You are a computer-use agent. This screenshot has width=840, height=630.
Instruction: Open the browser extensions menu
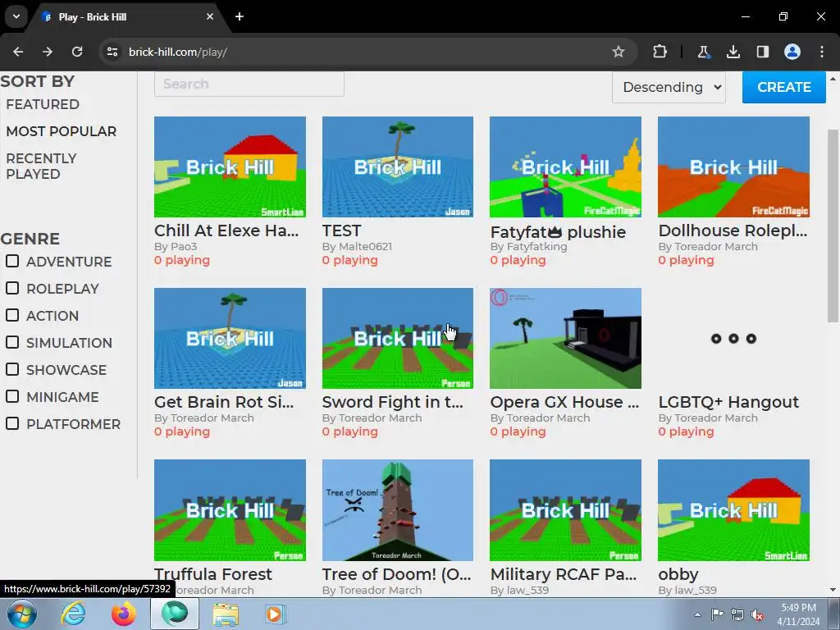[660, 52]
